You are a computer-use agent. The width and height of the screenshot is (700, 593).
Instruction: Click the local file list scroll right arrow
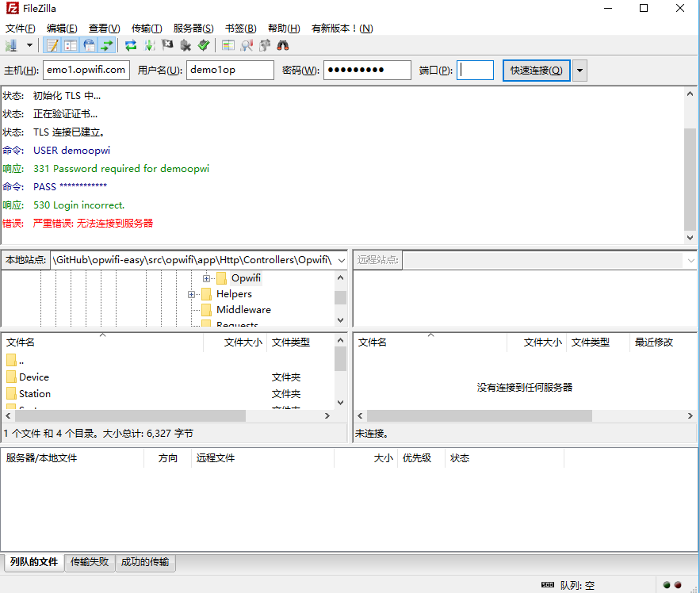(327, 415)
